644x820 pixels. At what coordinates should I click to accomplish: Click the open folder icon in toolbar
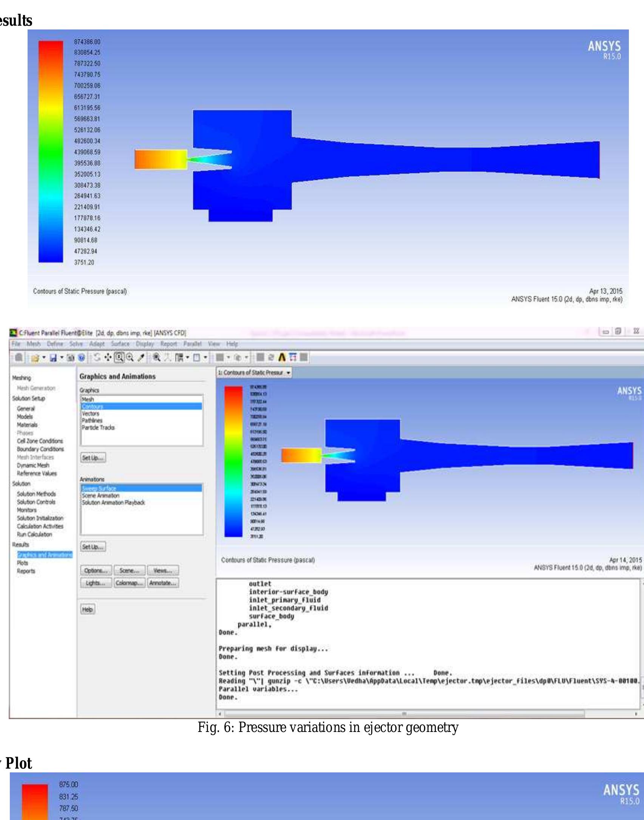click(x=36, y=357)
